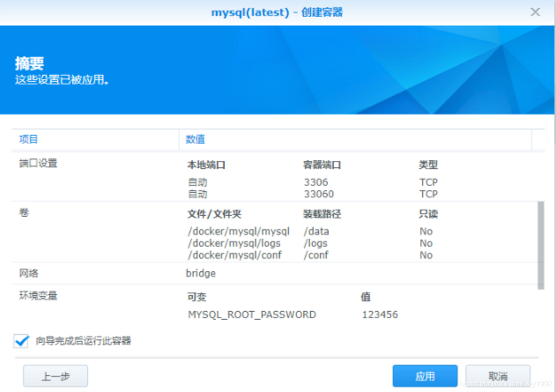Click the 本地端口 sub-header
Image resolution: width=556 pixels, height=392 pixels.
207,165
